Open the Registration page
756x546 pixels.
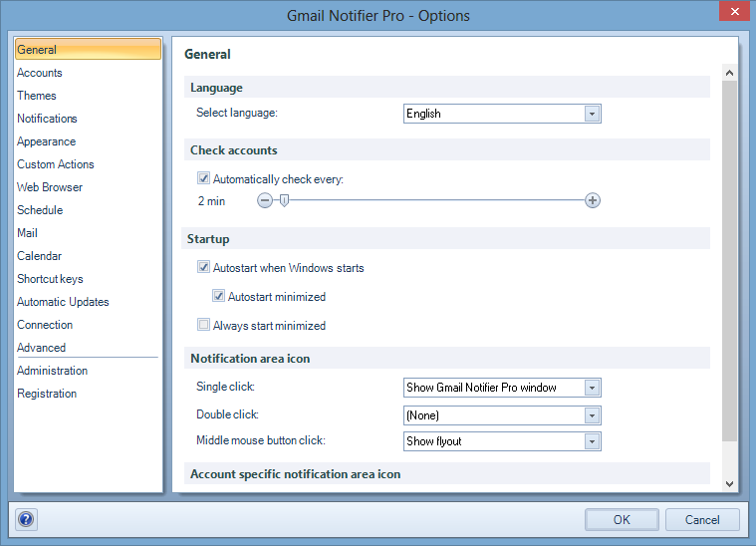(x=47, y=394)
